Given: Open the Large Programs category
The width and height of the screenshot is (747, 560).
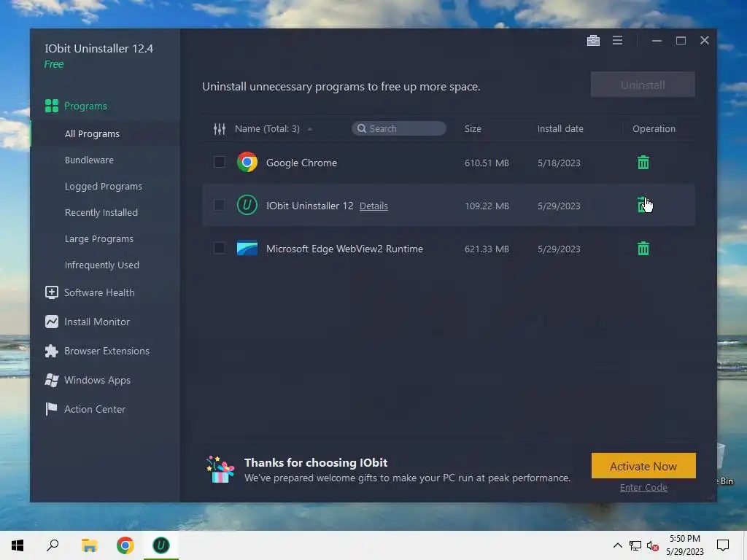Looking at the screenshot, I should [x=99, y=238].
